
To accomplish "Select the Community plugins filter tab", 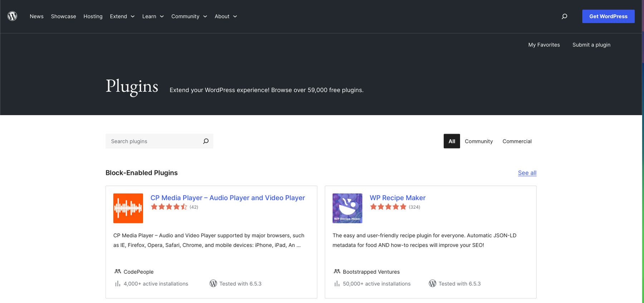I will click(x=479, y=141).
